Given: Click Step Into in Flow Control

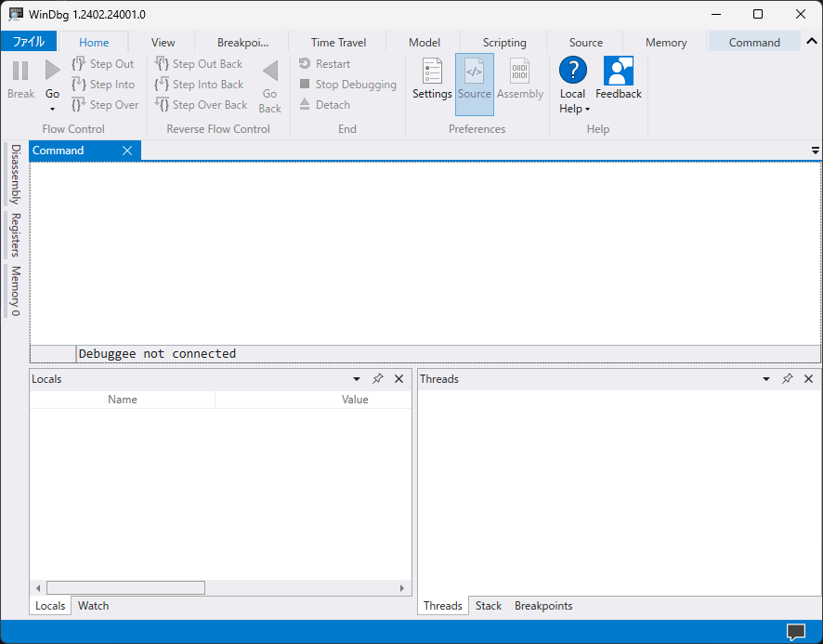Looking at the screenshot, I should tap(103, 85).
